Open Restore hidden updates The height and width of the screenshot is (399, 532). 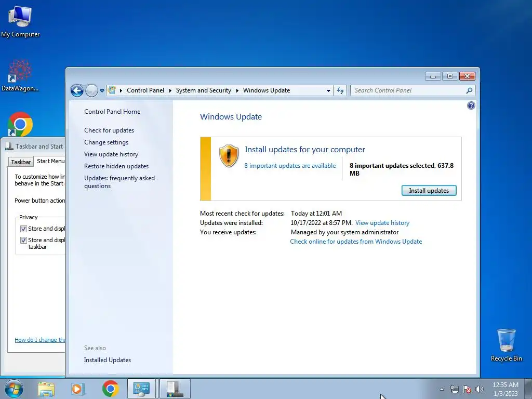116,166
